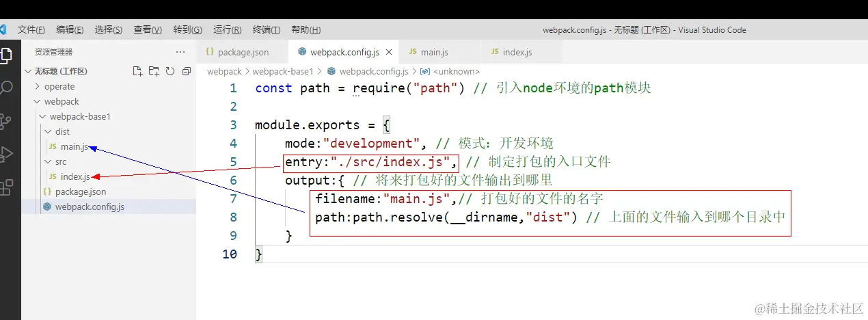Click the VS Code logo icon
The image size is (868, 320).
tap(3, 29)
